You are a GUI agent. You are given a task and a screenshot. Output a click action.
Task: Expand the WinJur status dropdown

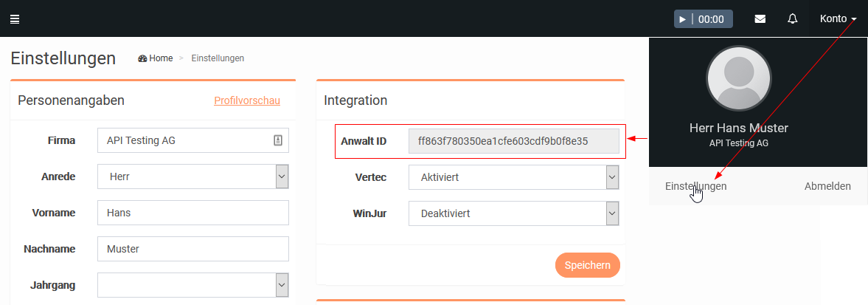[611, 213]
